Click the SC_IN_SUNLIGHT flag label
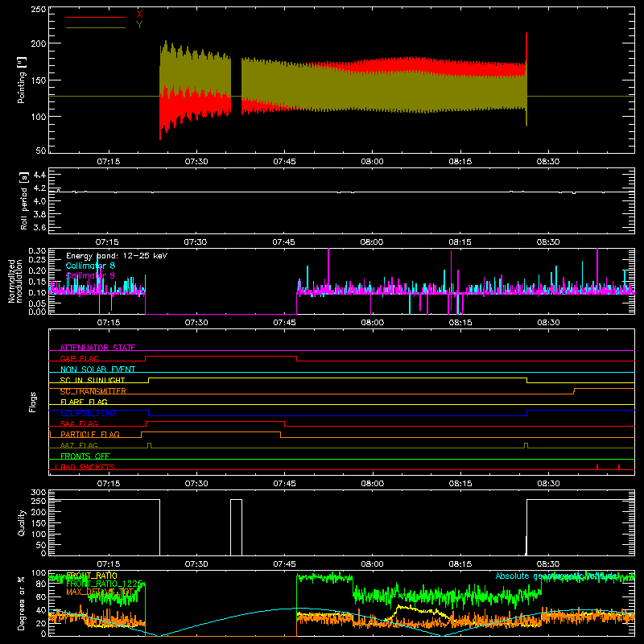Screen dimensions: 644x644 (93, 380)
